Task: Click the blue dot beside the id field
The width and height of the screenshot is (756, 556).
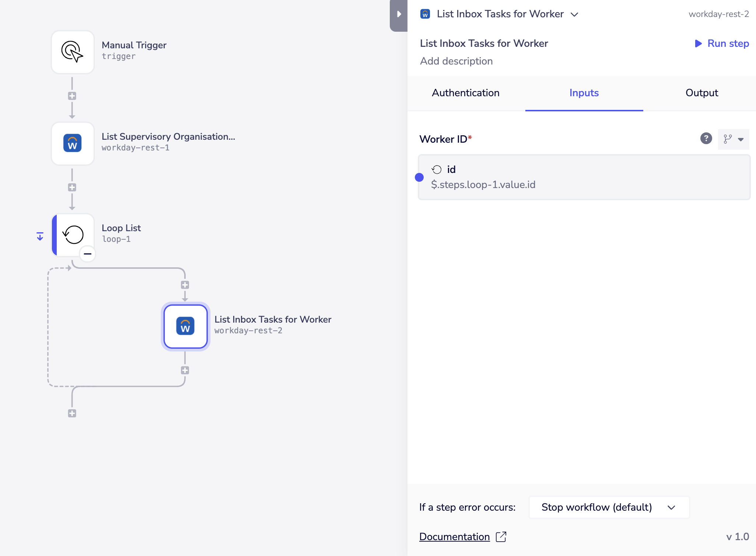Action: (419, 177)
